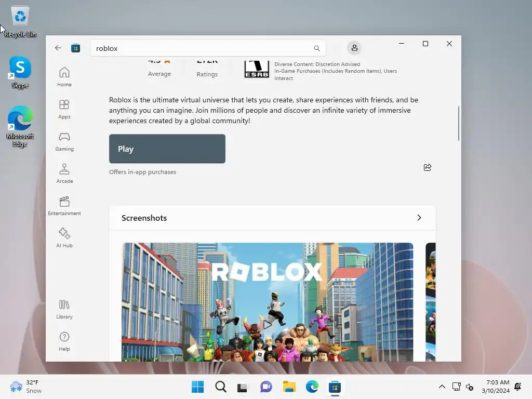Click the Store page vertical scrollbar
Screen dimensions: 532x399
coord(458,124)
